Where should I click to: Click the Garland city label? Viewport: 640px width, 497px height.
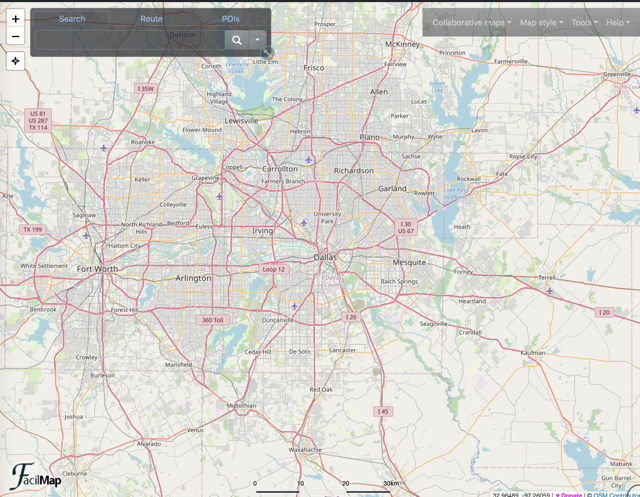coord(392,189)
